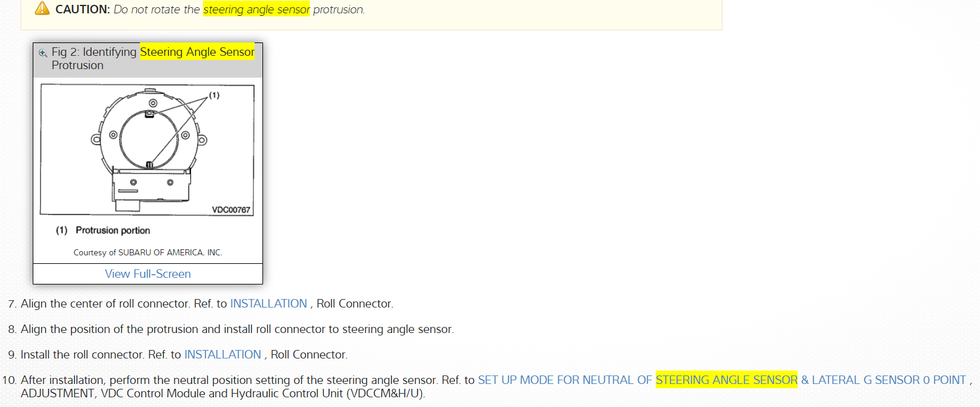Click highlighted 'steering angle sensor' in the caution
The image size is (980, 407).
click(x=256, y=10)
